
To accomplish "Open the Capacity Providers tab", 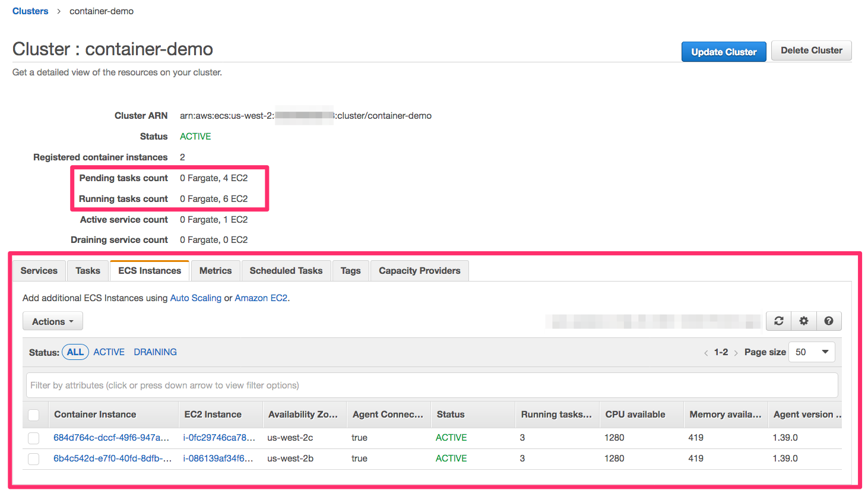I will [419, 271].
